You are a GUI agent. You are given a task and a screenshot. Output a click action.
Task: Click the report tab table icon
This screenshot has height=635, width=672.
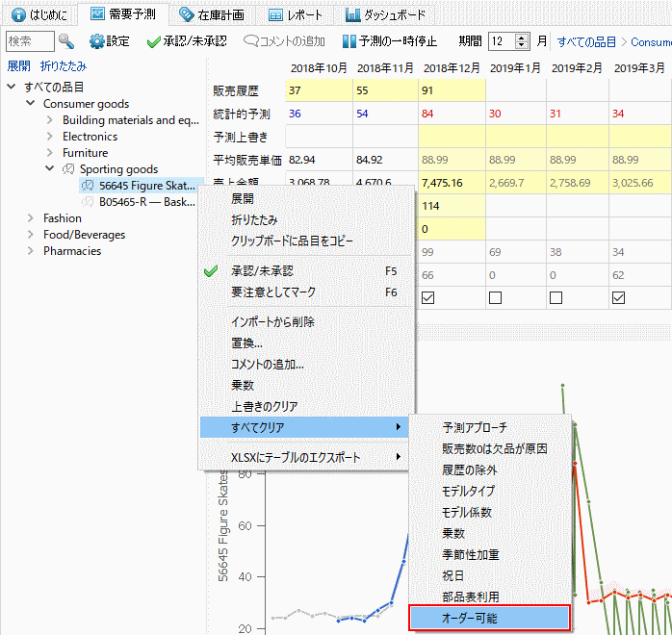click(276, 15)
